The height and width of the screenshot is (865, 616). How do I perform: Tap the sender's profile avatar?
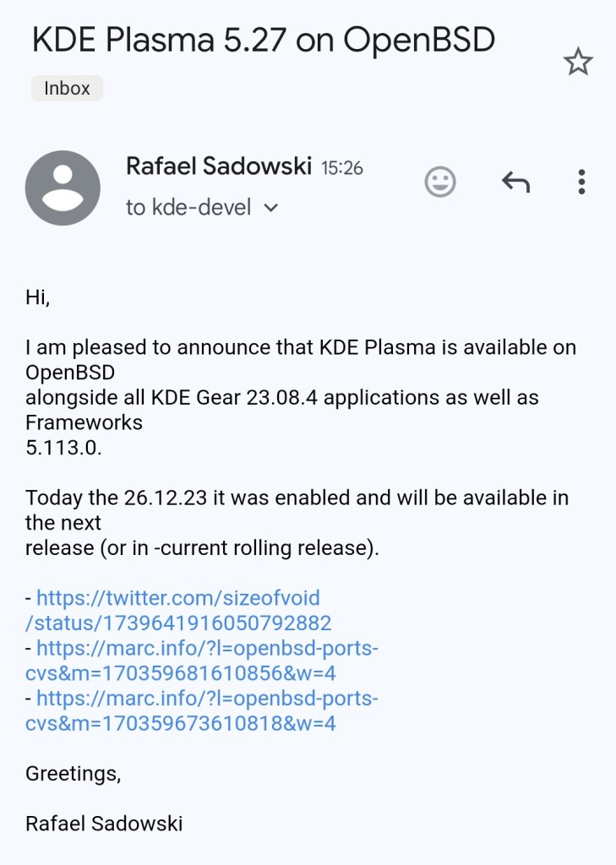click(63, 188)
